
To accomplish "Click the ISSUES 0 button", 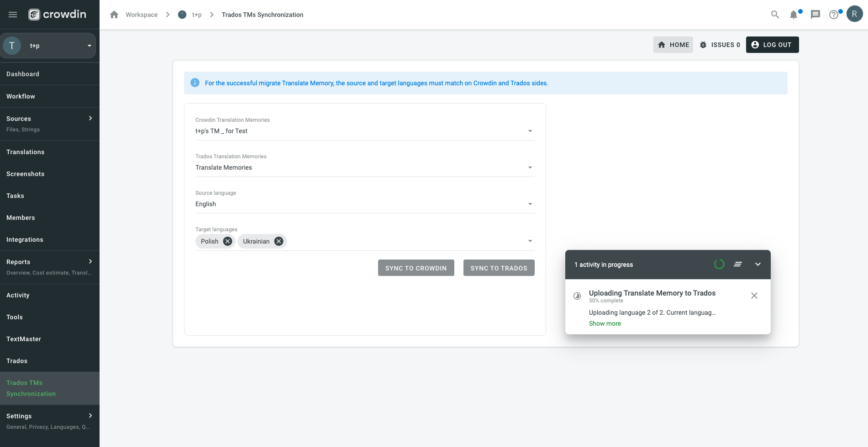I will point(720,45).
